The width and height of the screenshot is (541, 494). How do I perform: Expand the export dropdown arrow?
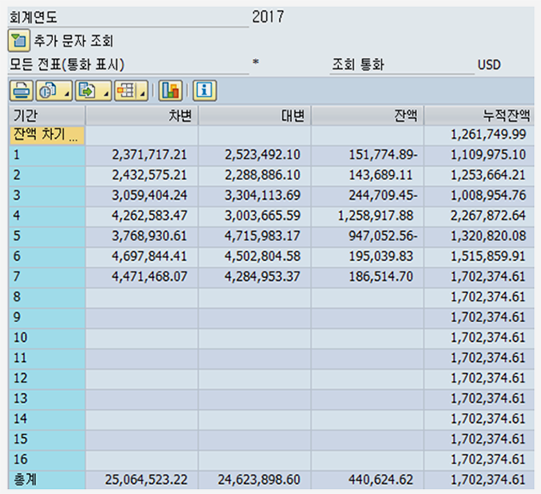click(x=107, y=93)
